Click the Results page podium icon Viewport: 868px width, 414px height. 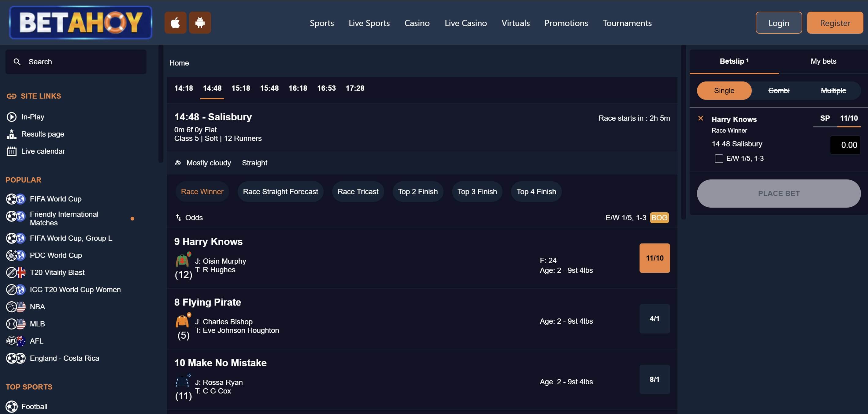point(11,134)
